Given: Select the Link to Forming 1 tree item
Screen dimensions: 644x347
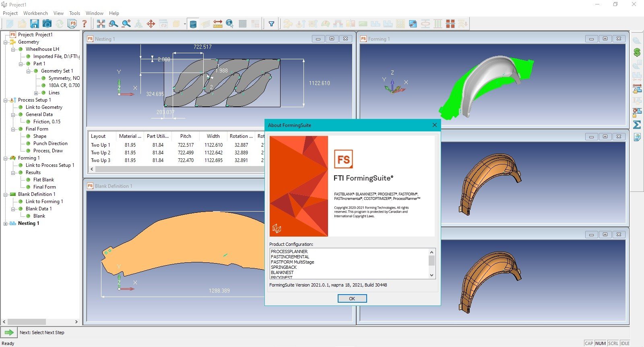Looking at the screenshot, I should pos(44,202).
